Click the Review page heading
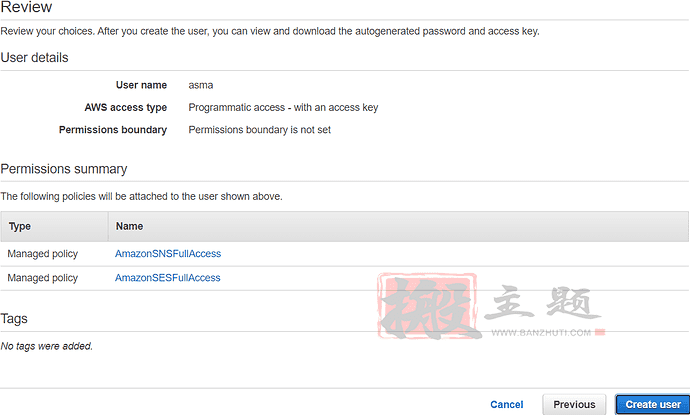This screenshot has height=415, width=690. tap(27, 9)
